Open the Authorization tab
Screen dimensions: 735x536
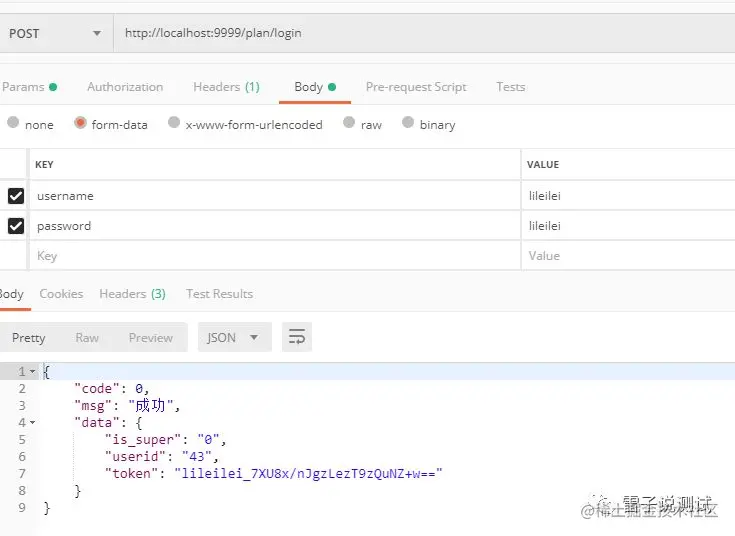(125, 87)
